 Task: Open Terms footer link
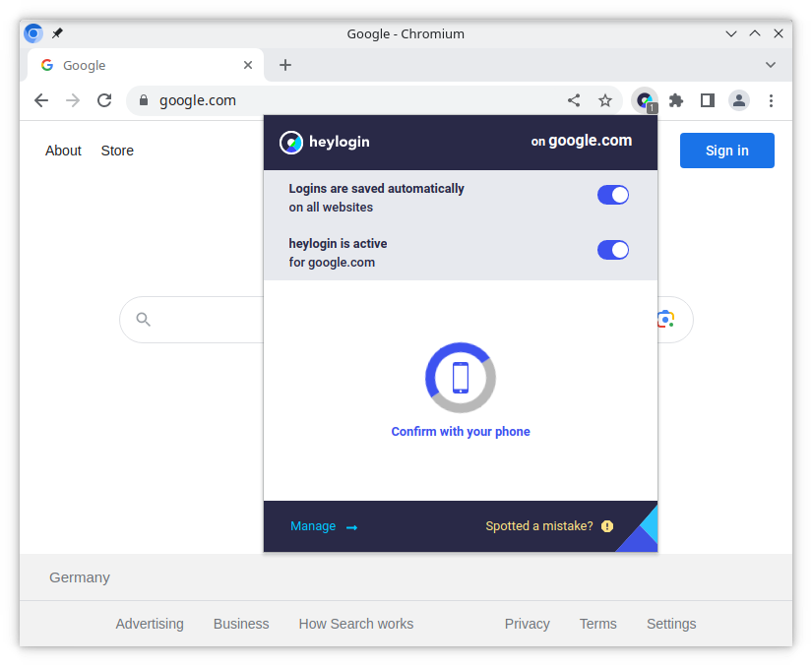[x=598, y=624]
